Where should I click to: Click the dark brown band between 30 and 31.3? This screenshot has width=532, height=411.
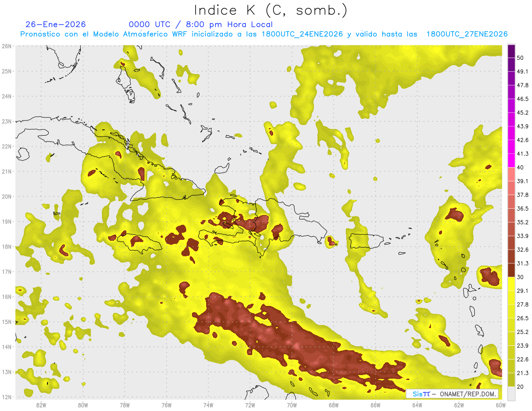pos(511,270)
